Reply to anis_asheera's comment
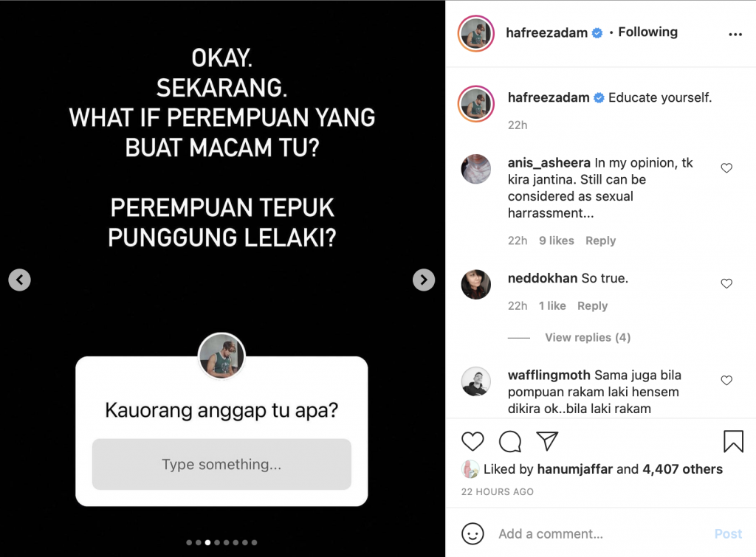Screen dimensions: 756x557 tap(600, 241)
